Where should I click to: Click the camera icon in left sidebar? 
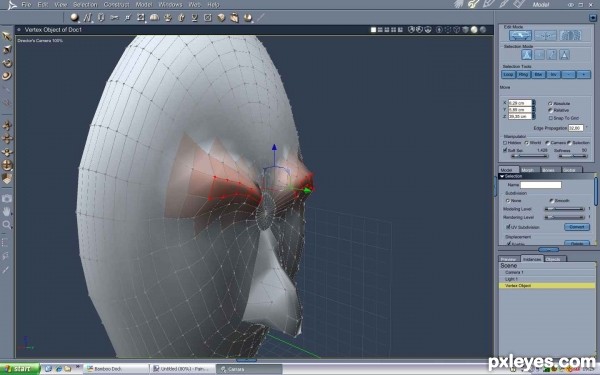tap(7, 199)
